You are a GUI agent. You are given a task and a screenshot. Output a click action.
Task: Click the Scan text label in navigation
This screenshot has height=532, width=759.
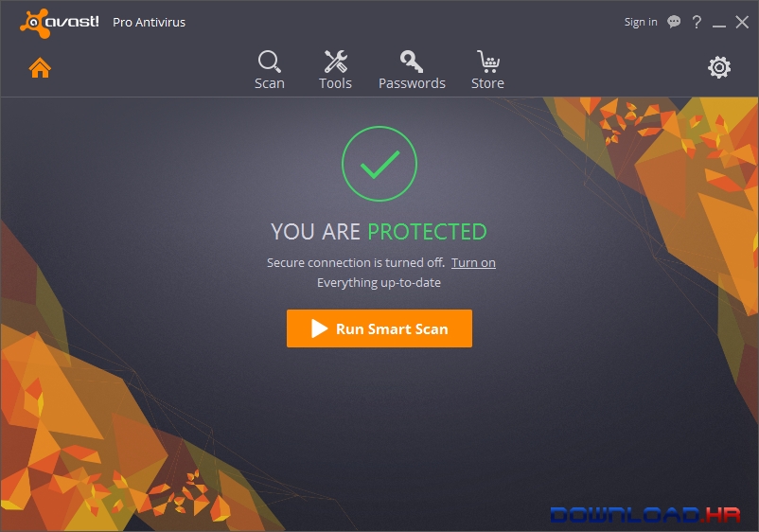point(270,83)
